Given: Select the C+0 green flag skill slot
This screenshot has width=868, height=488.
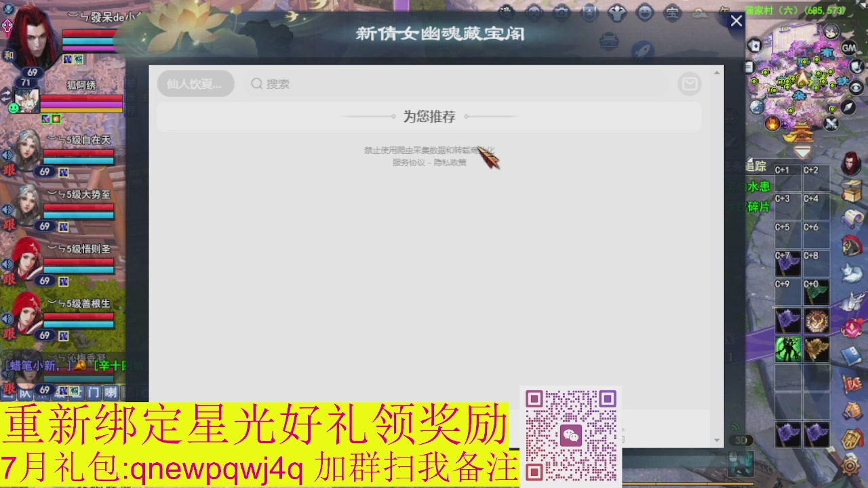Looking at the screenshot, I should click(x=816, y=291).
